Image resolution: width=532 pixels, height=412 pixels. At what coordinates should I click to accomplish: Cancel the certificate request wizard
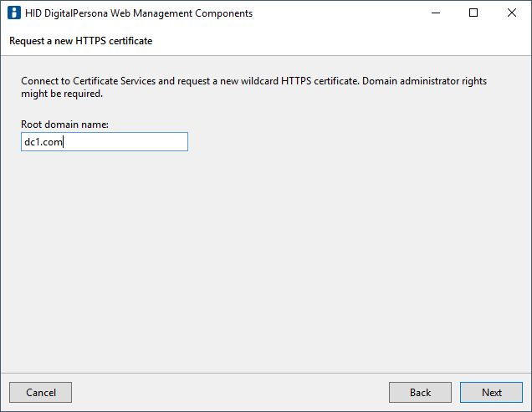click(x=40, y=392)
